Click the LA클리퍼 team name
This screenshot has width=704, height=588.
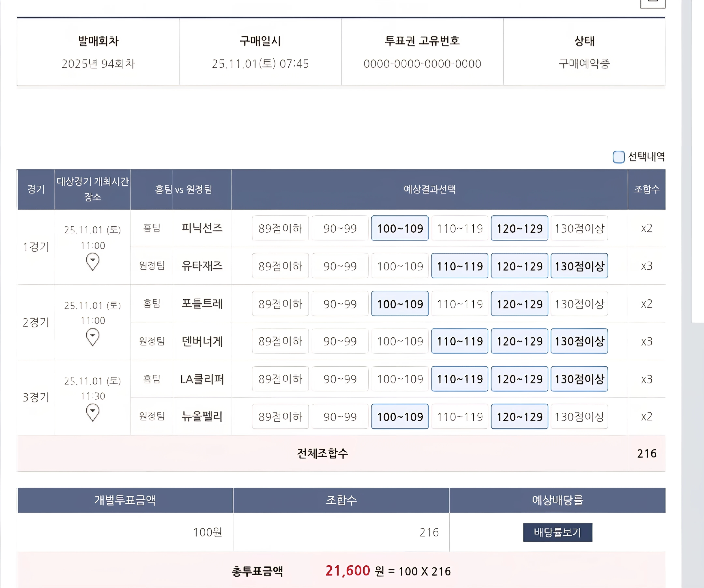pos(202,379)
